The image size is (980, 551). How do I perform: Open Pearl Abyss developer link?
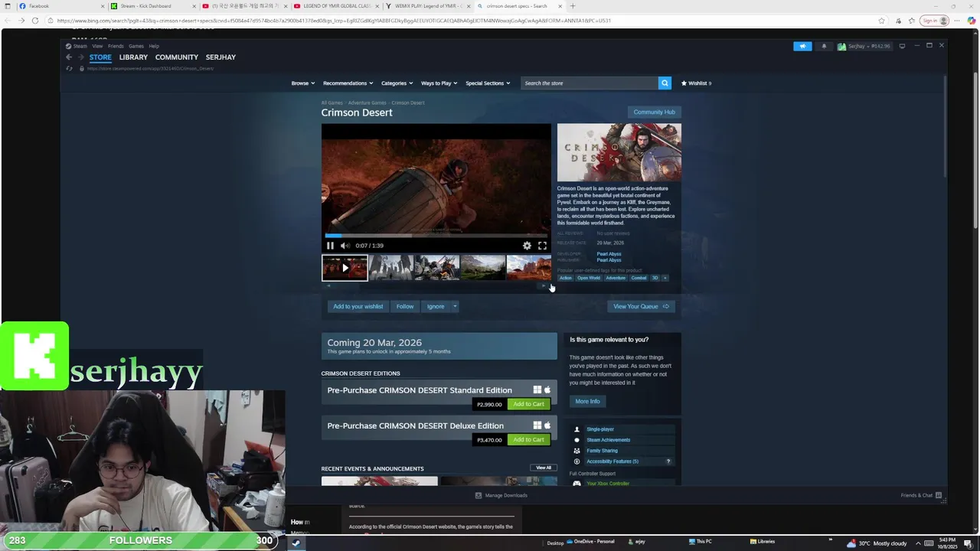(x=609, y=254)
